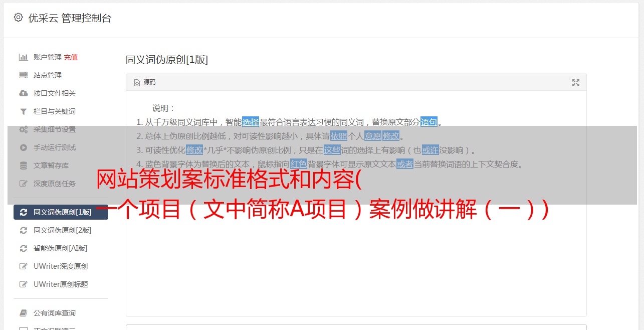Click the 栏目与关键词 filter icon
The width and height of the screenshot is (644, 330).
(x=23, y=111)
